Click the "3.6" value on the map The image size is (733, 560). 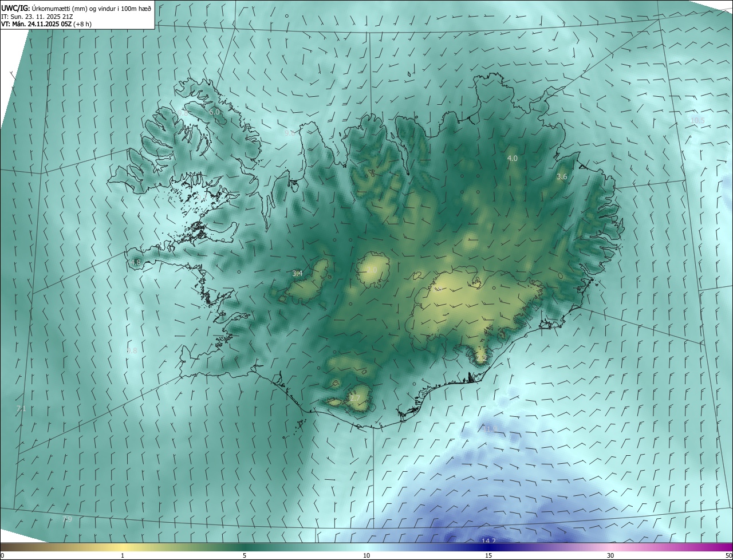click(x=562, y=177)
